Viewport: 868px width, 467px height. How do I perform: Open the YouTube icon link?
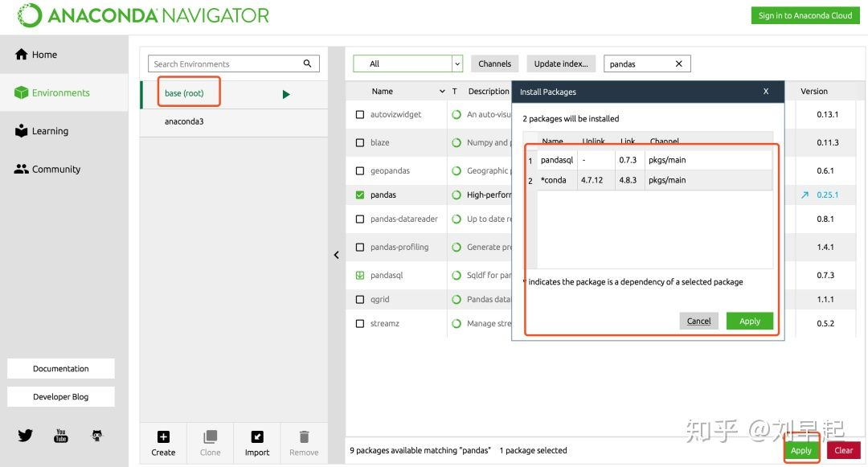pos(61,436)
